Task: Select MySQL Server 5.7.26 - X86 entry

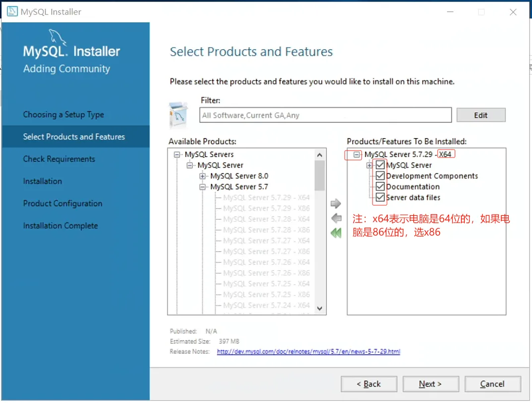Action: pyautogui.click(x=266, y=273)
